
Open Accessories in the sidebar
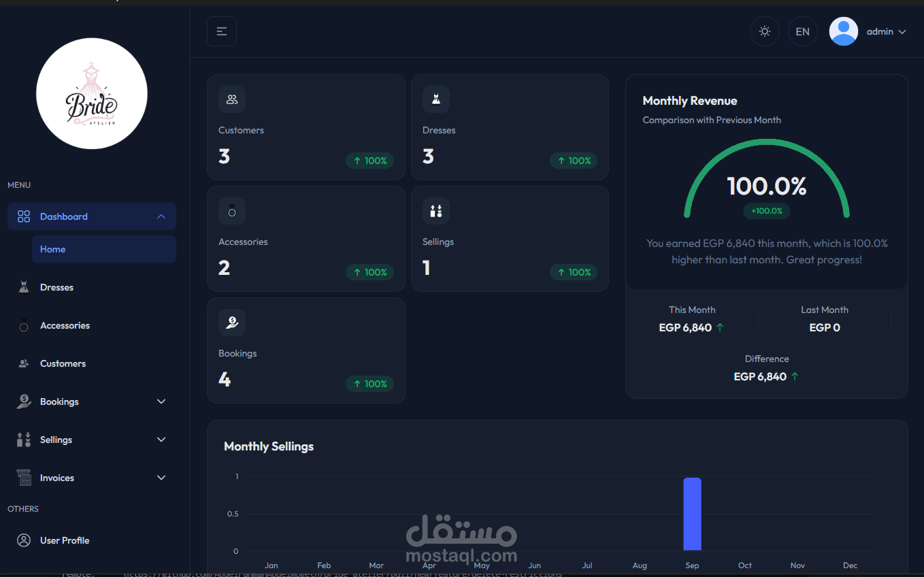pos(92,325)
